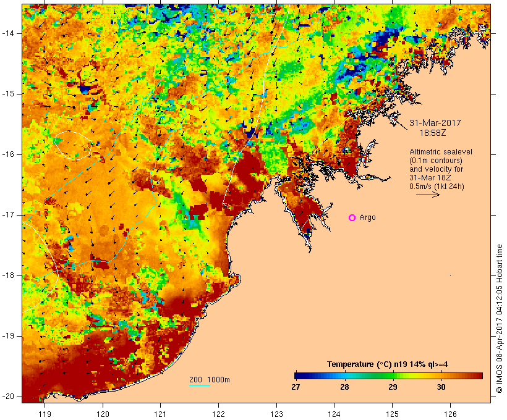The image size is (507, 420).
Task: Click the '125' longitude axis label
Action: (x=393, y=414)
